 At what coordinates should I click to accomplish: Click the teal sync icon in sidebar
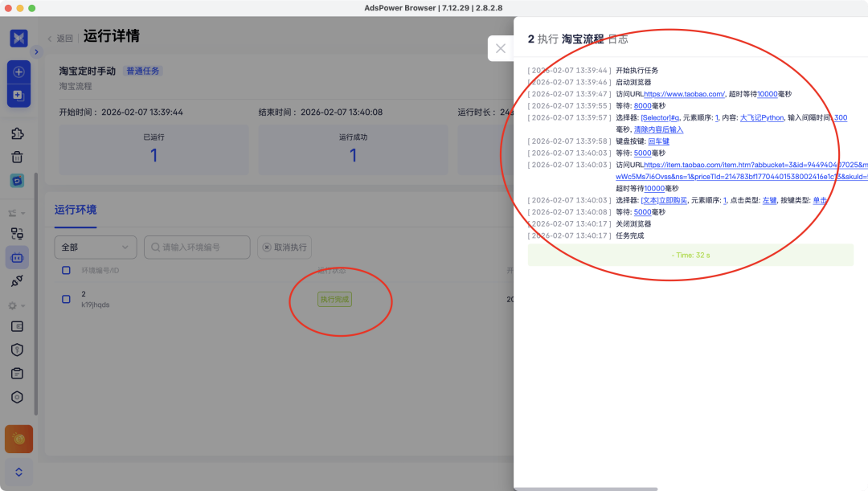tap(17, 181)
